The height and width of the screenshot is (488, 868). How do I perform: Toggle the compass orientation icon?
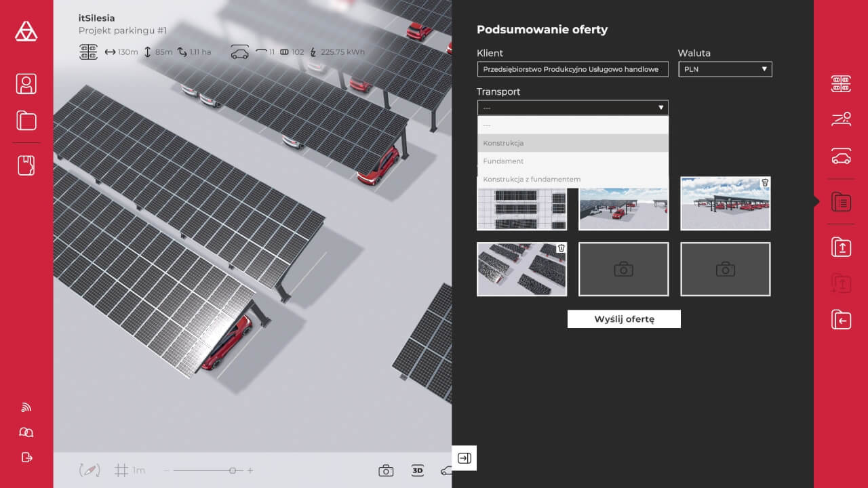[90, 470]
